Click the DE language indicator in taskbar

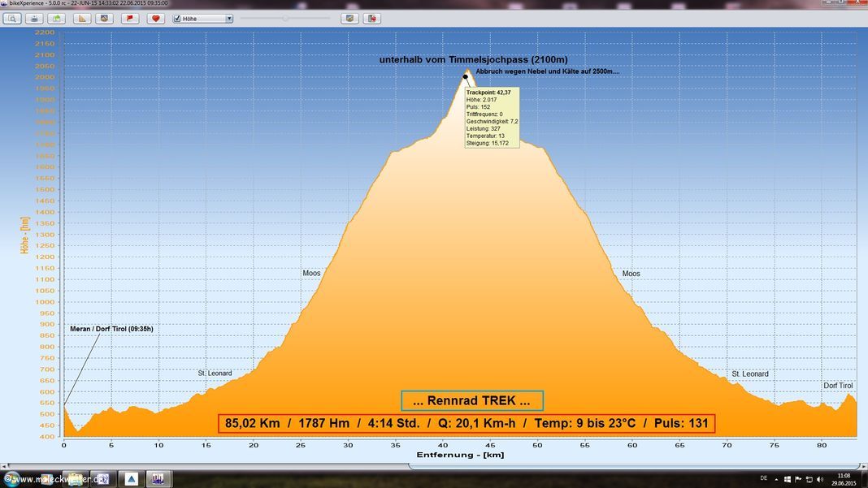pyautogui.click(x=763, y=478)
